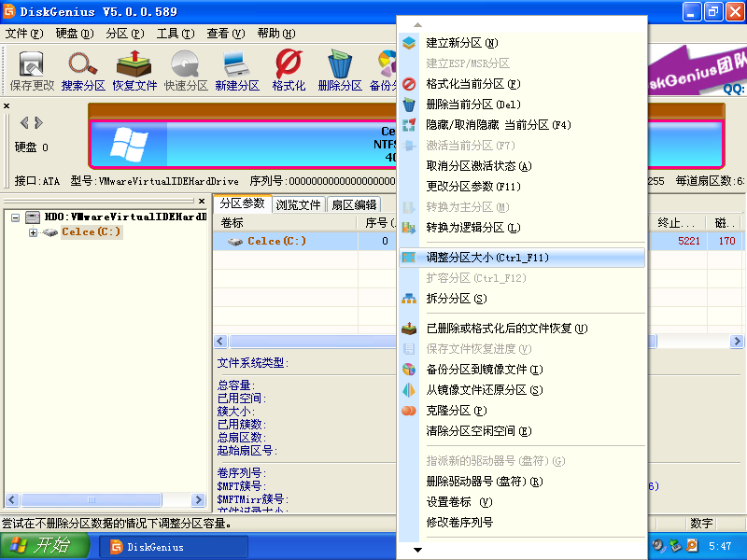Open the 工具(T) menu
This screenshot has height=560, width=747.
tap(176, 34)
